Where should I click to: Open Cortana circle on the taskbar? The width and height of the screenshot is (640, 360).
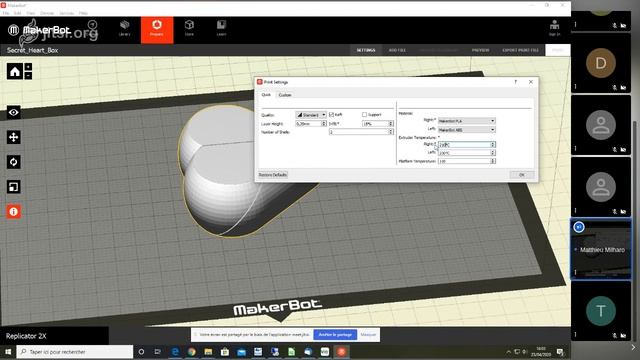141,351
